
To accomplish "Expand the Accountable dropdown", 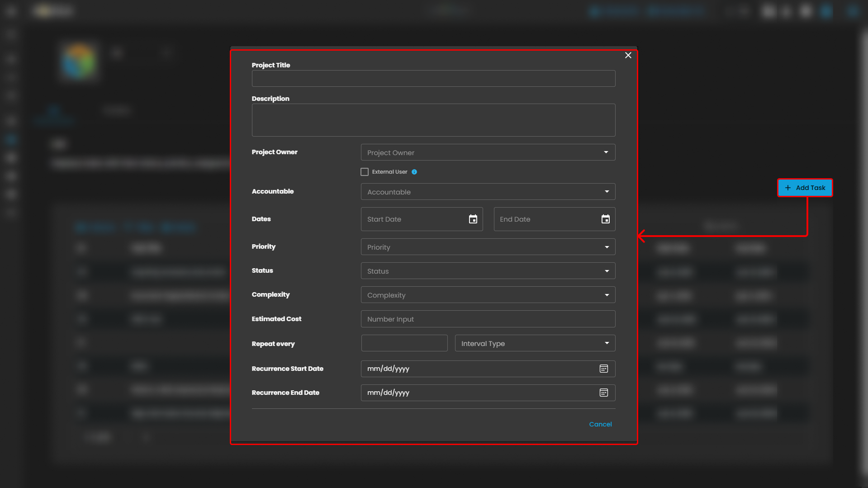I will (488, 192).
